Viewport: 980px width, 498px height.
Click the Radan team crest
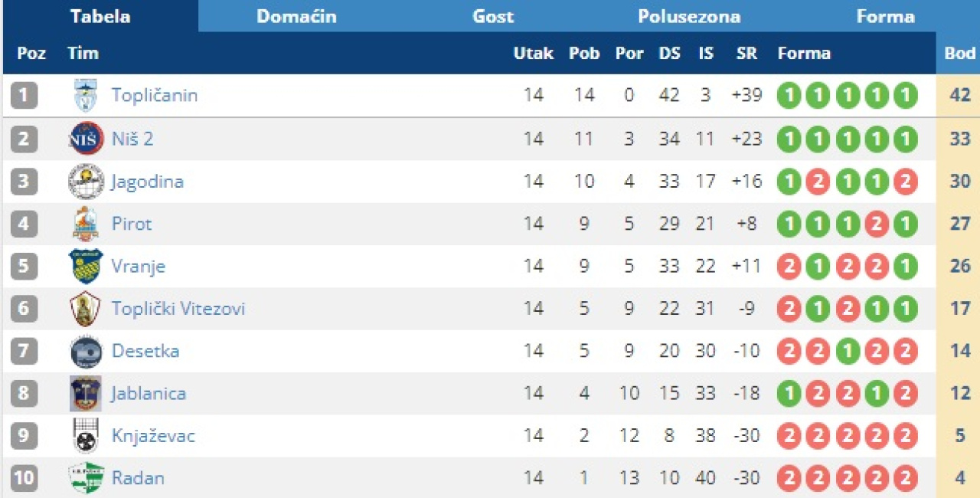pyautogui.click(x=85, y=478)
